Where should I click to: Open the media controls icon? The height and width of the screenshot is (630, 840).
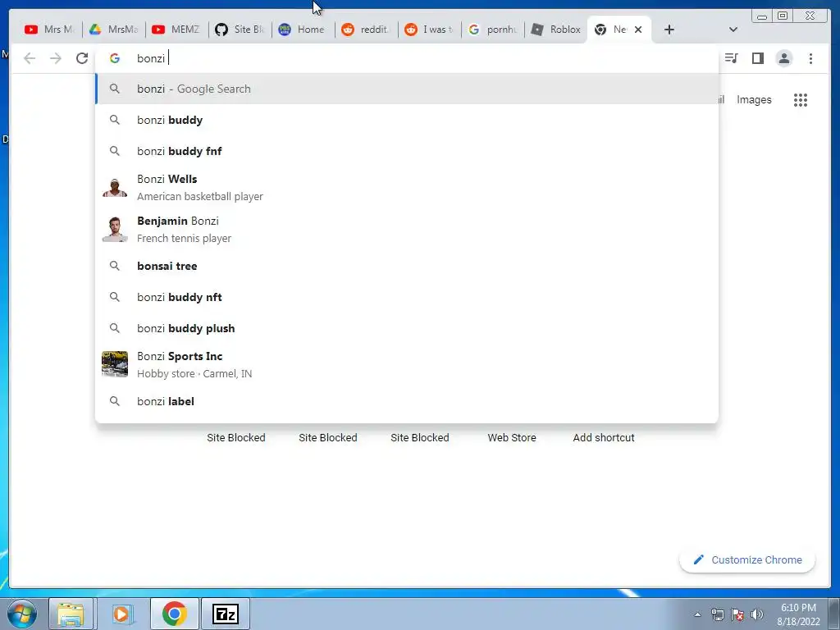pos(731,58)
